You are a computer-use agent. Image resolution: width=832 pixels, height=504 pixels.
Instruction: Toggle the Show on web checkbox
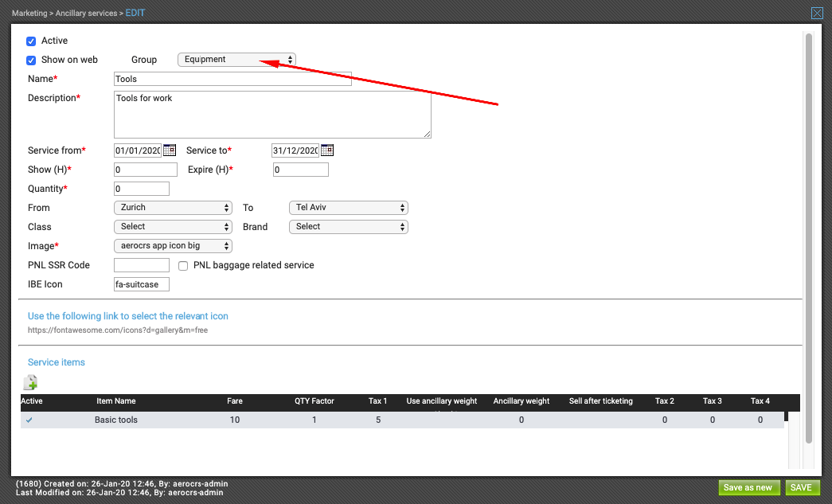coord(31,60)
